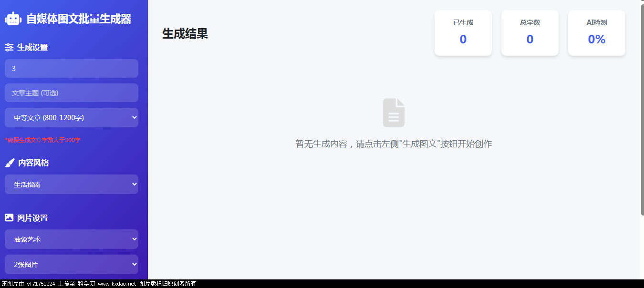Click the www.kxdao.net watermark text
This screenshot has width=644, height=288.
coord(117,284)
